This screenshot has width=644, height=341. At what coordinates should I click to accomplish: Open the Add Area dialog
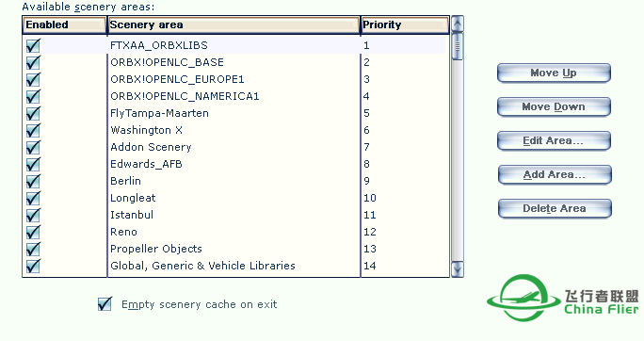pos(555,174)
